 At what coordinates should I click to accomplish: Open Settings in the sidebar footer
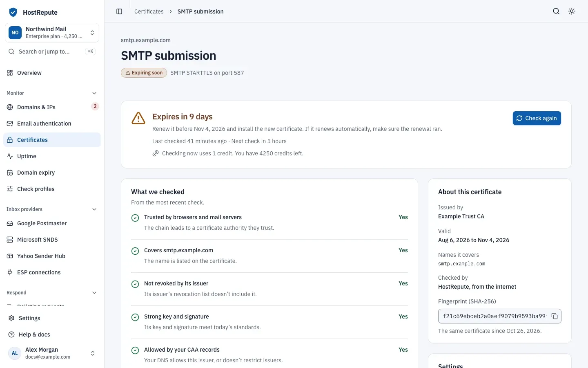click(x=52, y=318)
